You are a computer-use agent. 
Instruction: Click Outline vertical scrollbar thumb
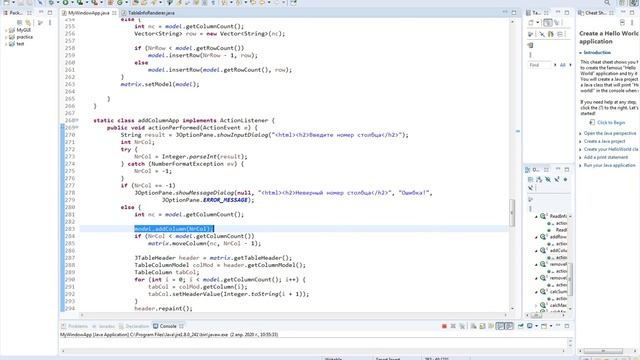tap(570, 279)
